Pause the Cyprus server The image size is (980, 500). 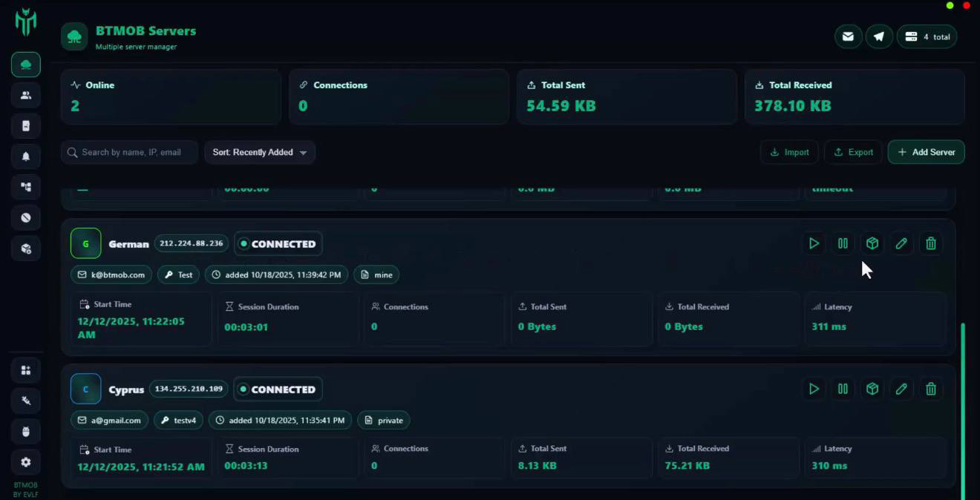(x=843, y=389)
